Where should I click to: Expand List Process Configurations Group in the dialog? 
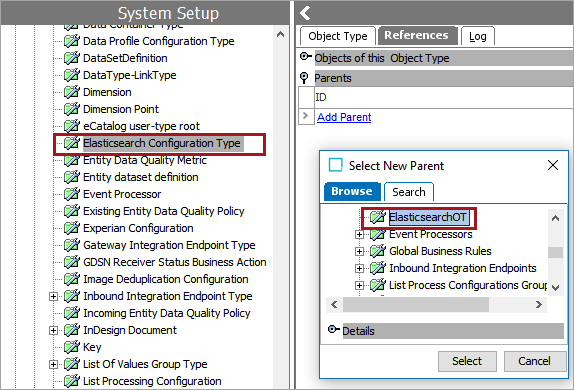coord(359,285)
